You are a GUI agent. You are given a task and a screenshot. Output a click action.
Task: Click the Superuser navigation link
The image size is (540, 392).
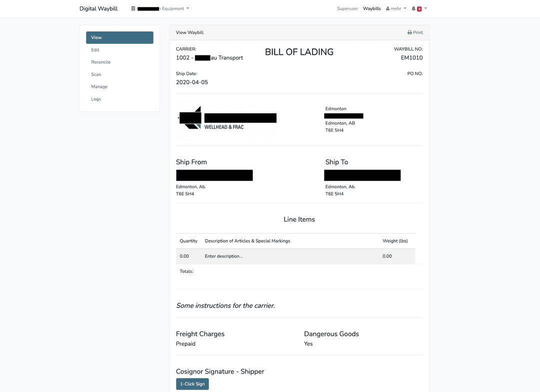coord(347,8)
